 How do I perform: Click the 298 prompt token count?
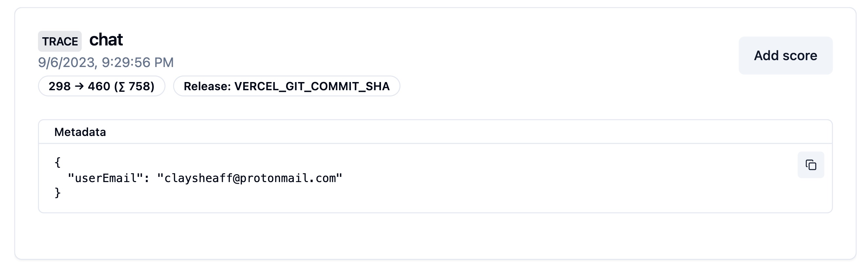point(60,86)
